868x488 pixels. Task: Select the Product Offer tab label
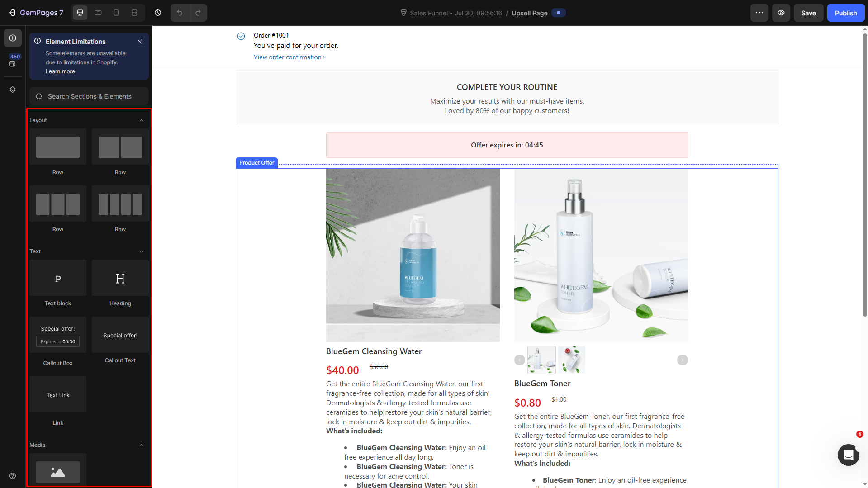[x=256, y=163]
